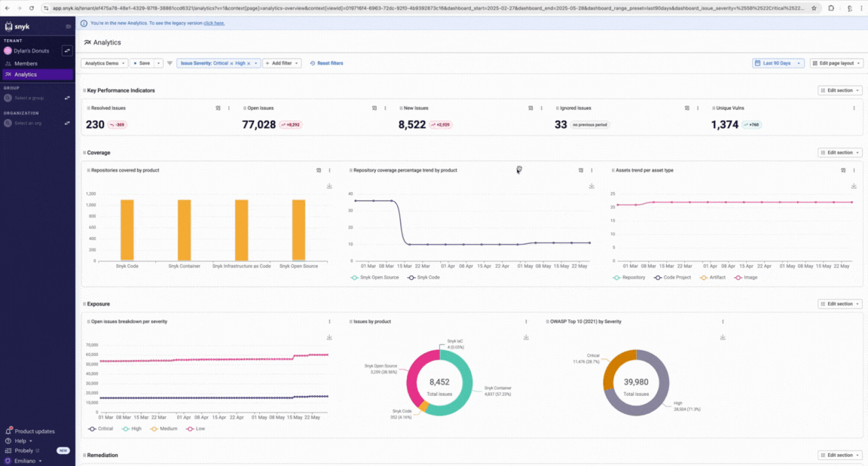Open Edit section for Key Performance Indicators
Screen dimensions: 868x466
840,90
